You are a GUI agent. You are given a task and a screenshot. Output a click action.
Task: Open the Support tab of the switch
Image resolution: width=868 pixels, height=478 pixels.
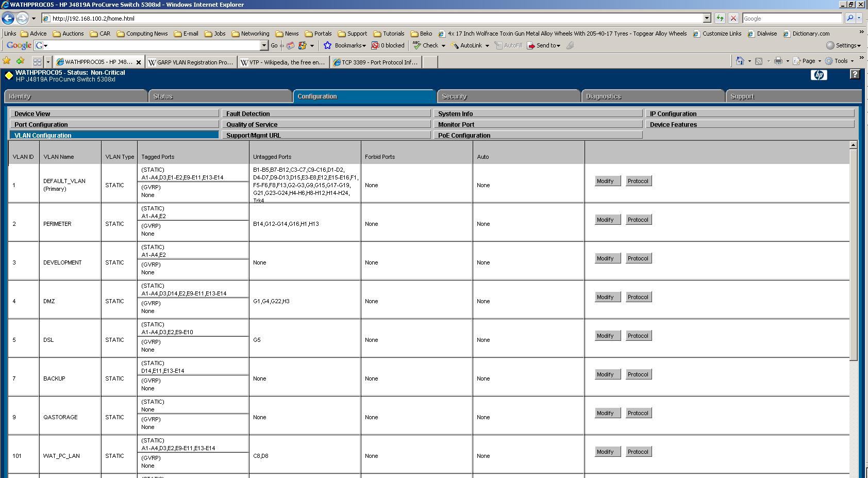(x=794, y=96)
